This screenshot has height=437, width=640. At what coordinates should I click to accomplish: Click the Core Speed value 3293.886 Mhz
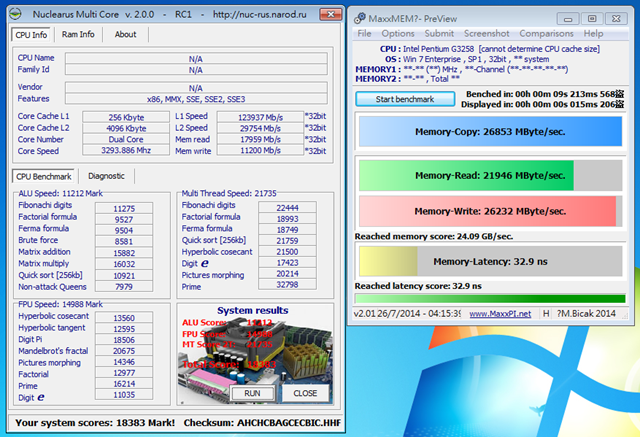(x=126, y=150)
